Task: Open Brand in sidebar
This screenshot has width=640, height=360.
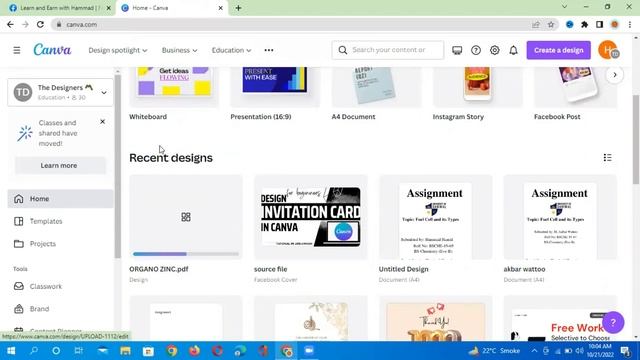Action: [x=60, y=309]
